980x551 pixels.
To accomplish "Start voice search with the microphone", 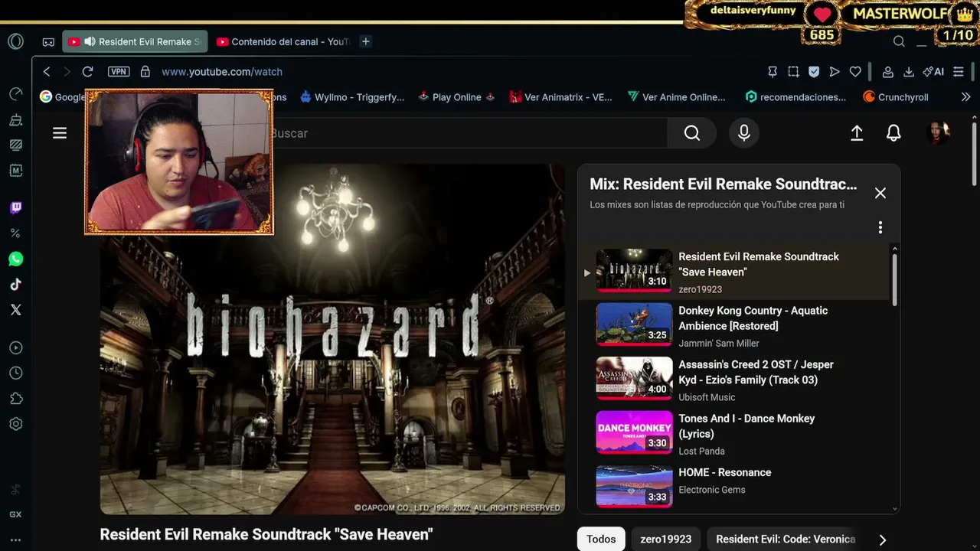I will (x=743, y=133).
